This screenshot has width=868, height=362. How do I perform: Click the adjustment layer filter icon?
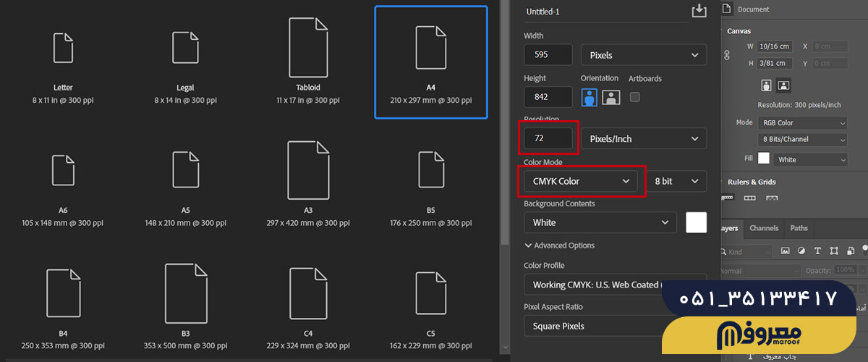click(801, 251)
